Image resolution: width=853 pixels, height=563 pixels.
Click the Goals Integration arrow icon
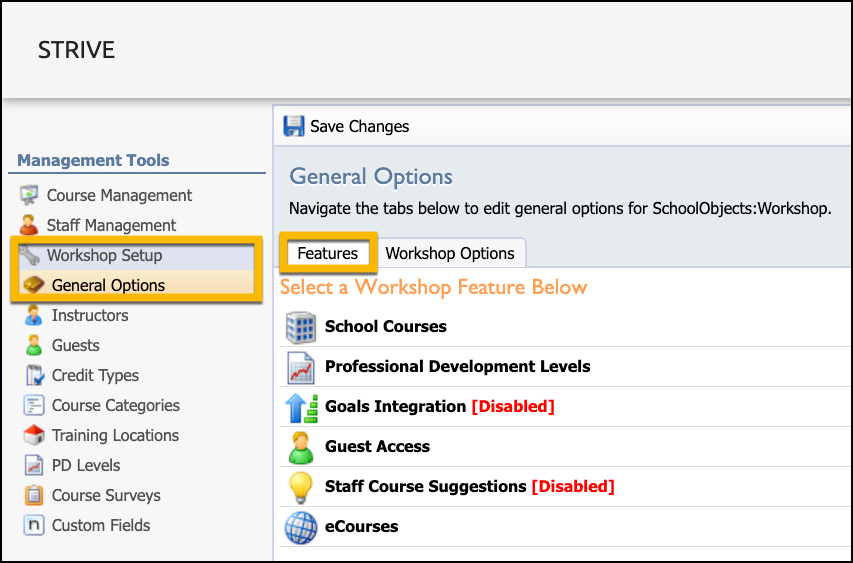pyautogui.click(x=301, y=408)
